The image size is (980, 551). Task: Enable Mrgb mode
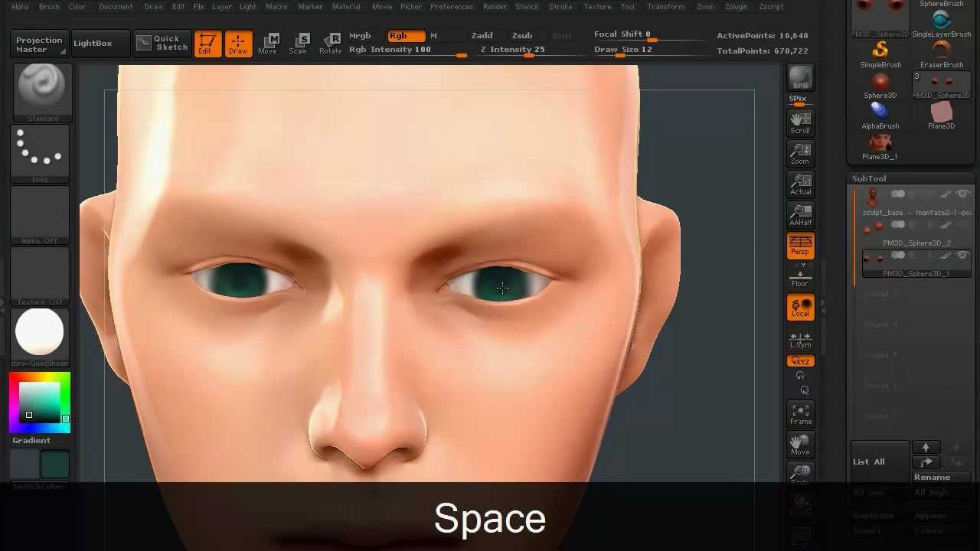click(360, 36)
